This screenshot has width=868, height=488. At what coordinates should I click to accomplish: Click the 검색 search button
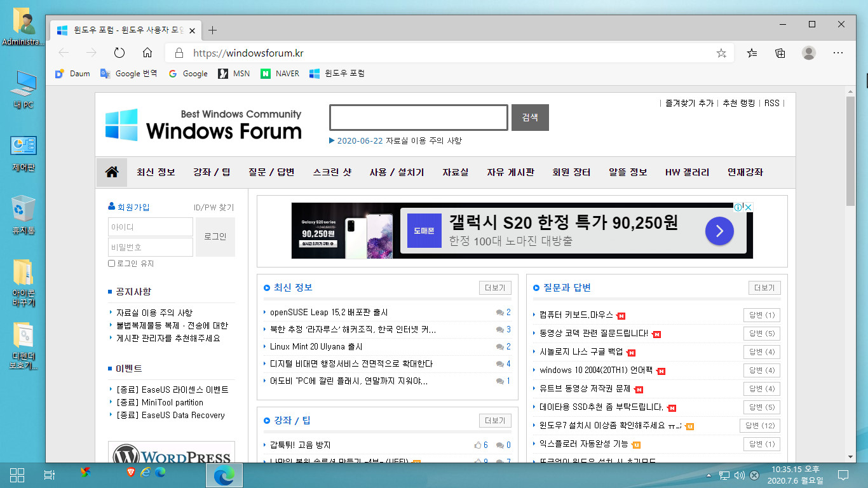pyautogui.click(x=530, y=118)
